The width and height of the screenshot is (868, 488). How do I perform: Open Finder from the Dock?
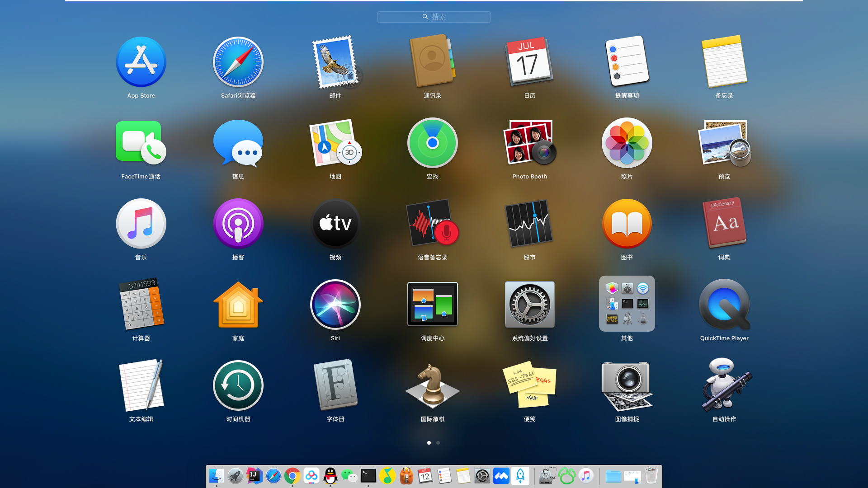pos(217,476)
